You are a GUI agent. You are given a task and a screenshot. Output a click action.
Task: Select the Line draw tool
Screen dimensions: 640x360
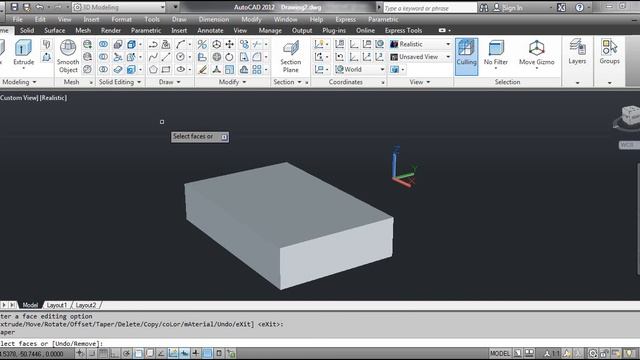(x=166, y=57)
